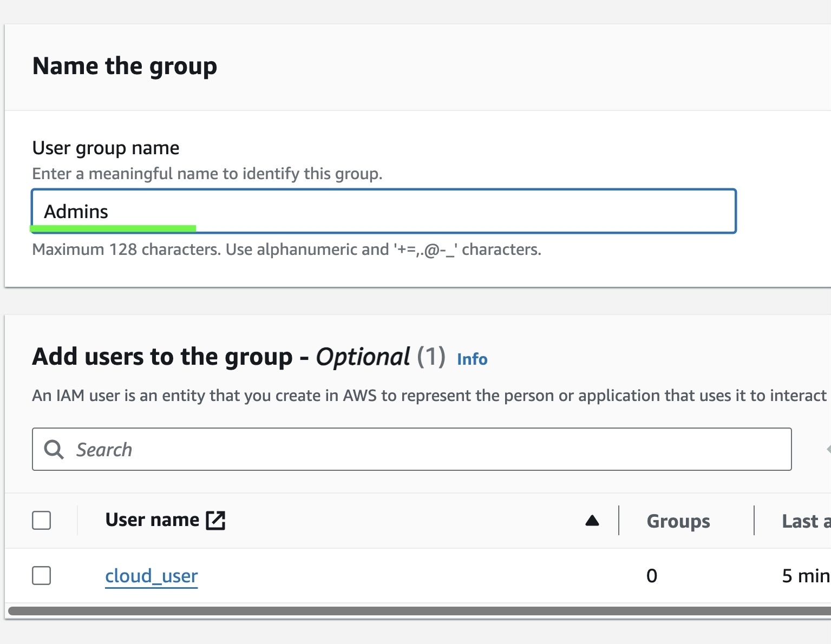Sort by the Groups column header
The image size is (831, 644).
click(678, 521)
